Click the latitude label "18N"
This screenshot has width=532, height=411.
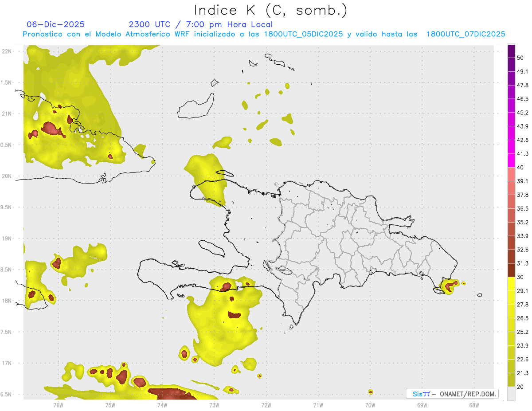[x=7, y=301]
